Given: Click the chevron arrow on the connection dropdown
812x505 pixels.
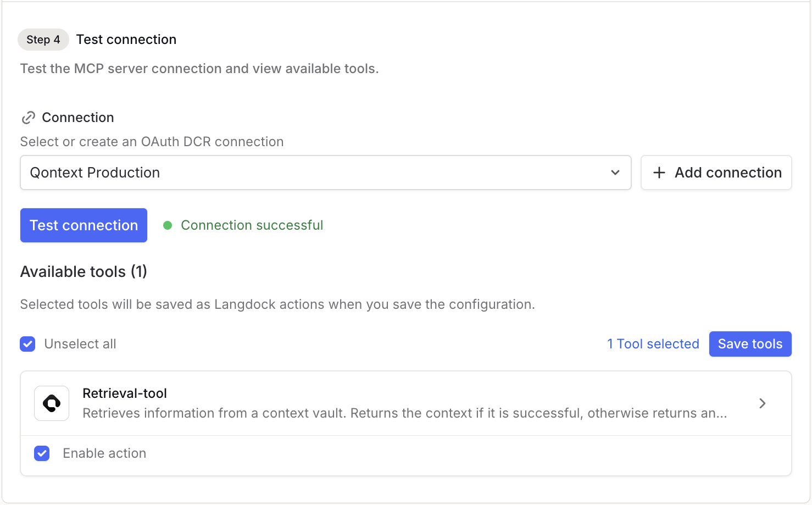Looking at the screenshot, I should pyautogui.click(x=615, y=173).
